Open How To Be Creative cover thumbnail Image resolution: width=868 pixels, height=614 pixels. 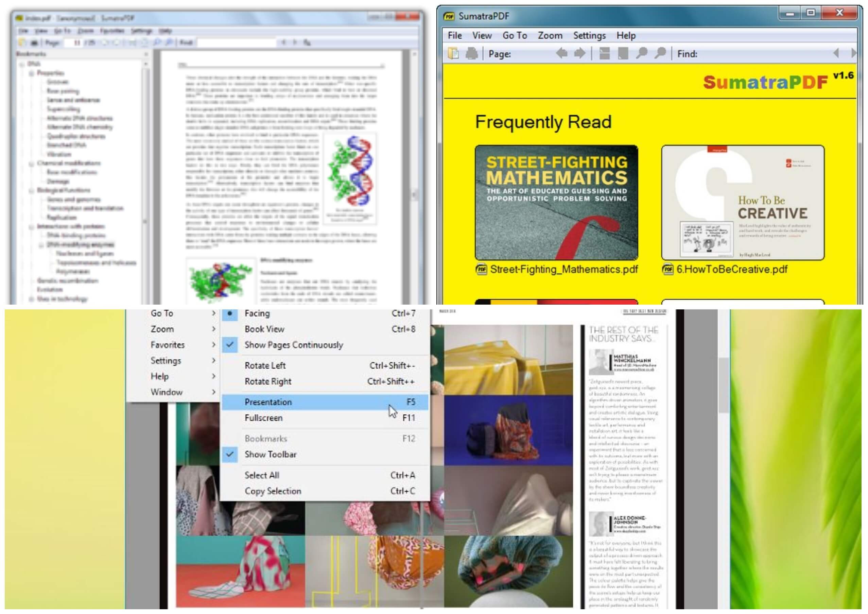point(743,203)
